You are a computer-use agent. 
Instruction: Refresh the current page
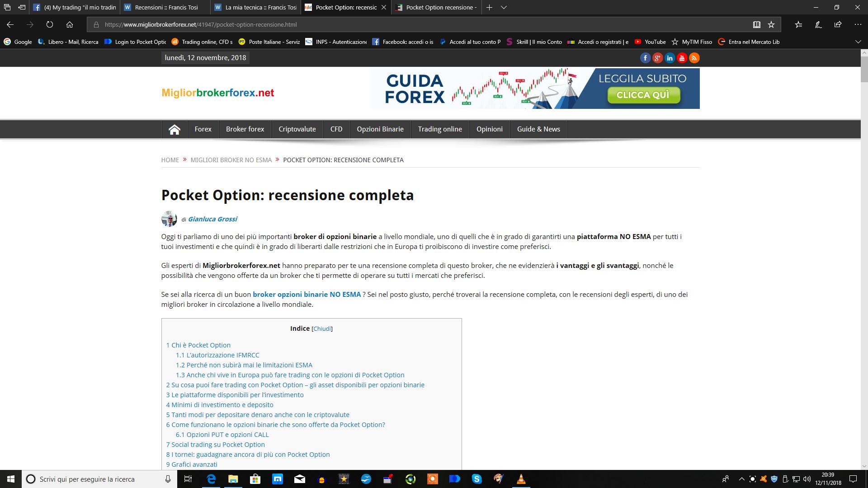[50, 24]
